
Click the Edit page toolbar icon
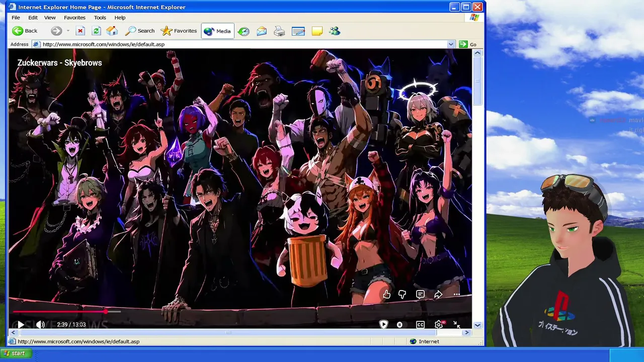pyautogui.click(x=298, y=31)
